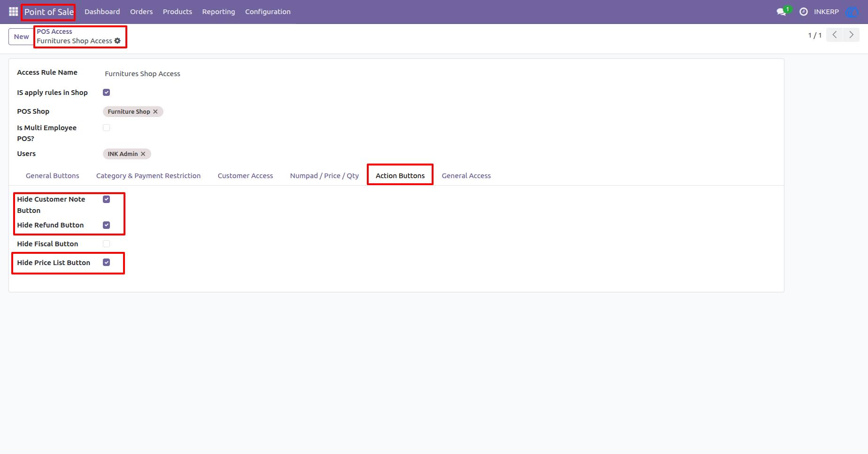
Task: Click the INKERP company name
Action: (x=826, y=12)
